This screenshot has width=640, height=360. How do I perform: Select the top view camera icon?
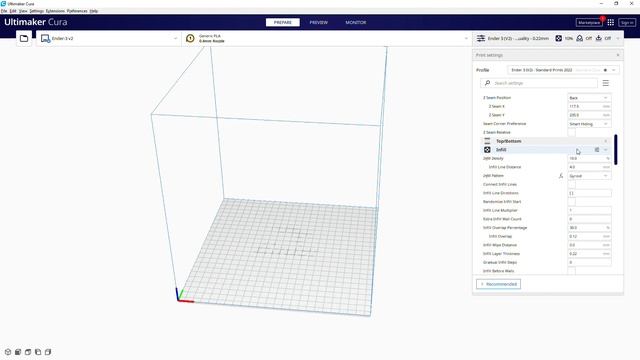pyautogui.click(x=28, y=352)
